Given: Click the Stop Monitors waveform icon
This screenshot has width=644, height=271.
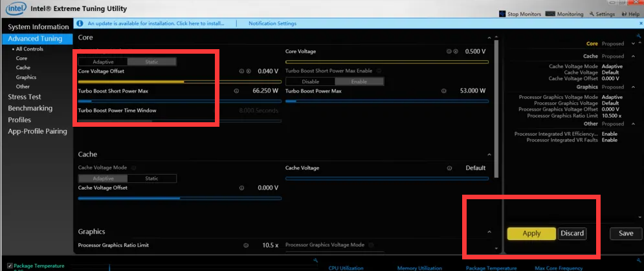Looking at the screenshot, I should (502, 14).
